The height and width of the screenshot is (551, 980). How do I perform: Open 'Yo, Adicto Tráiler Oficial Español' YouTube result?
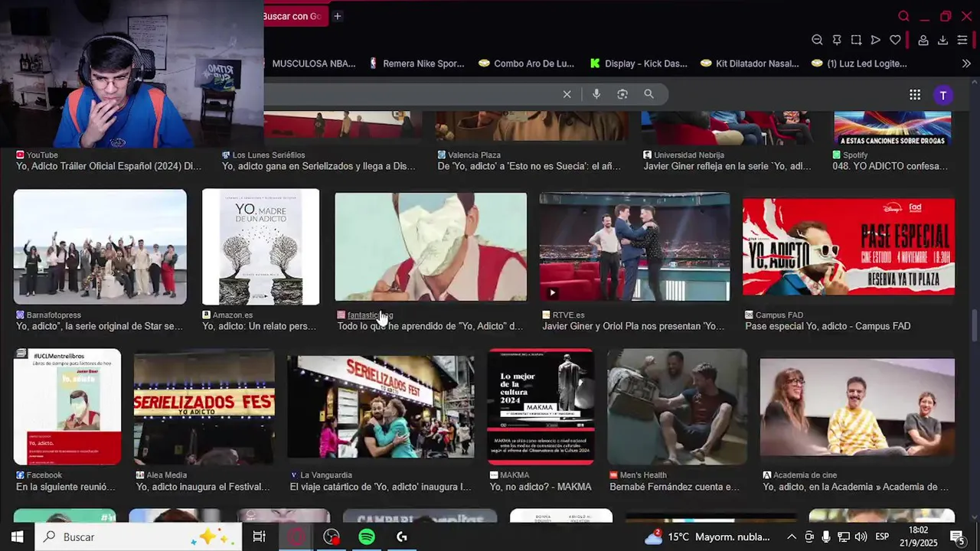pos(109,166)
